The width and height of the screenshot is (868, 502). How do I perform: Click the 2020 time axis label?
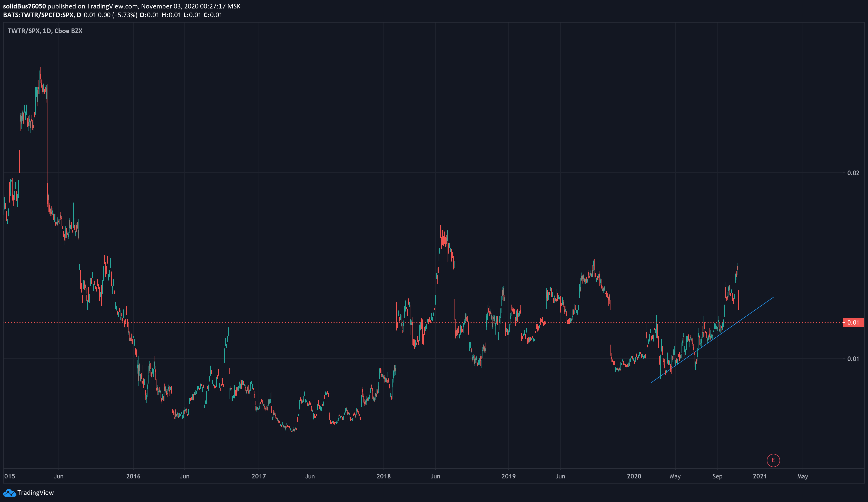[634, 476]
